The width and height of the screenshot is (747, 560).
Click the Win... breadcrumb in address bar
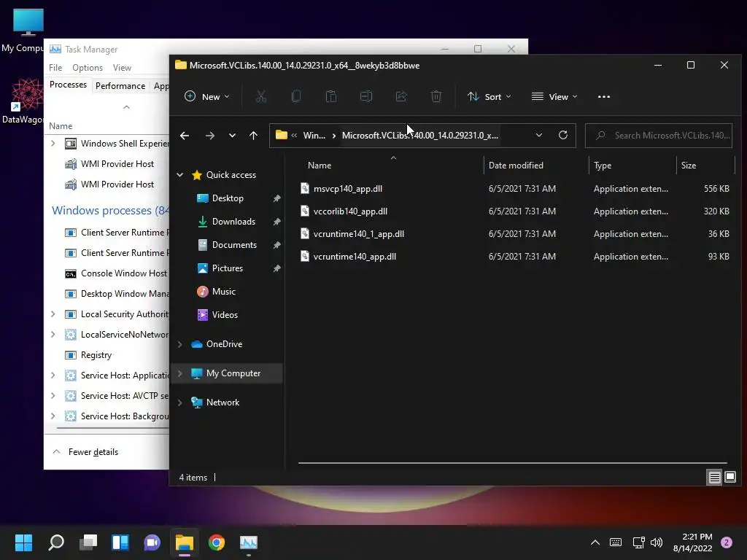click(314, 136)
